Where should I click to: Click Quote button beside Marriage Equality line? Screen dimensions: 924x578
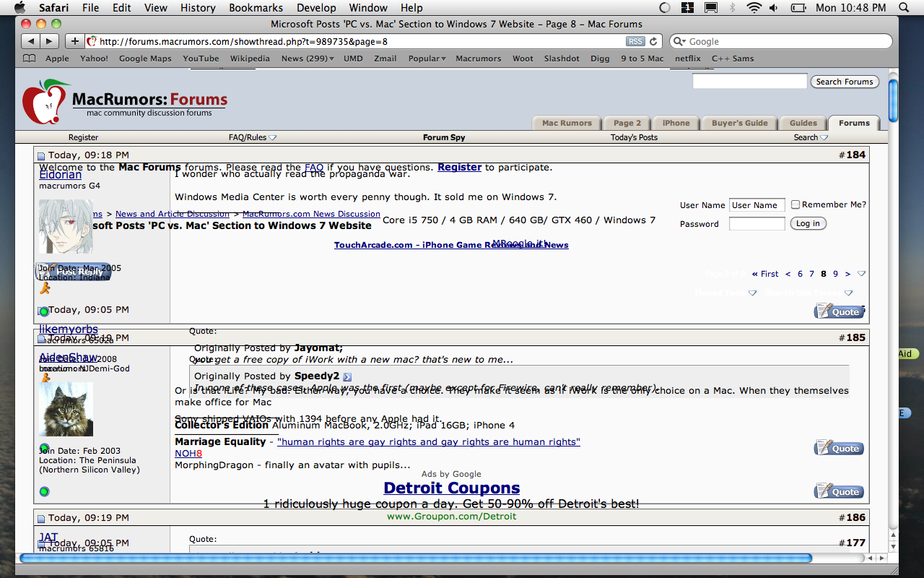pyautogui.click(x=839, y=448)
